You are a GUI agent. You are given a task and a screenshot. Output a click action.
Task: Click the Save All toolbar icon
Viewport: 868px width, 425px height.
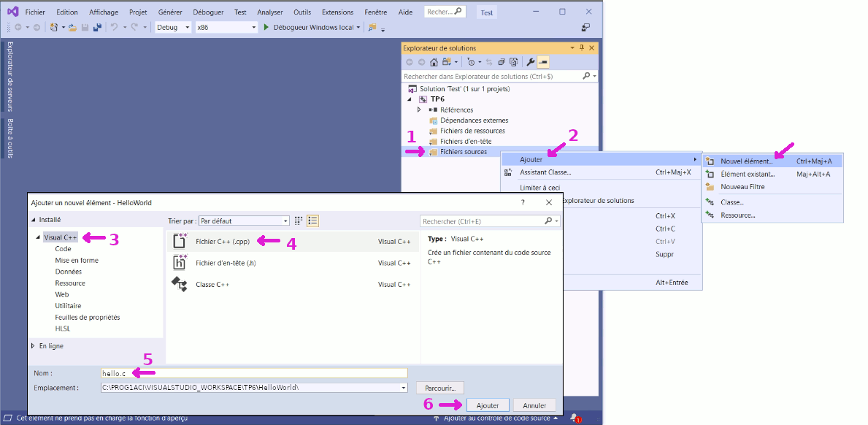[x=97, y=27]
